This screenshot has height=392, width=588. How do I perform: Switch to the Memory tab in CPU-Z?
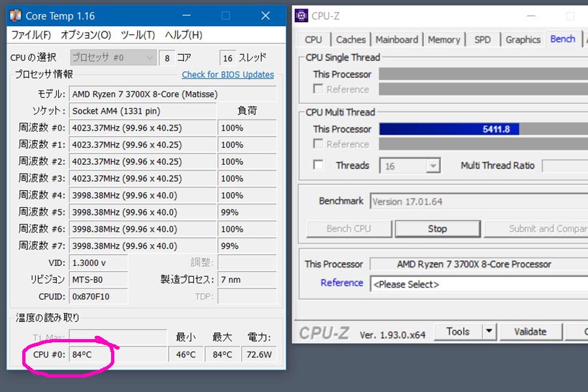(444, 39)
